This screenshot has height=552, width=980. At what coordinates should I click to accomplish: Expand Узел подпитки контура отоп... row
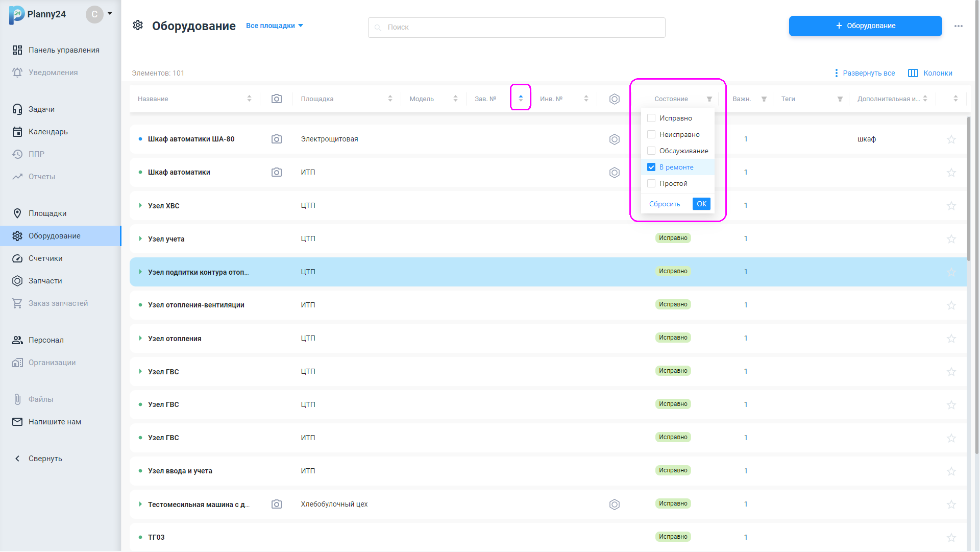coord(140,272)
